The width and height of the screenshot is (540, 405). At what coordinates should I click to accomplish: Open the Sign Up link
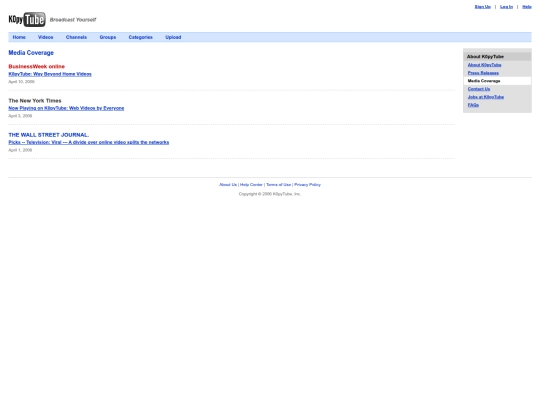[x=482, y=7]
